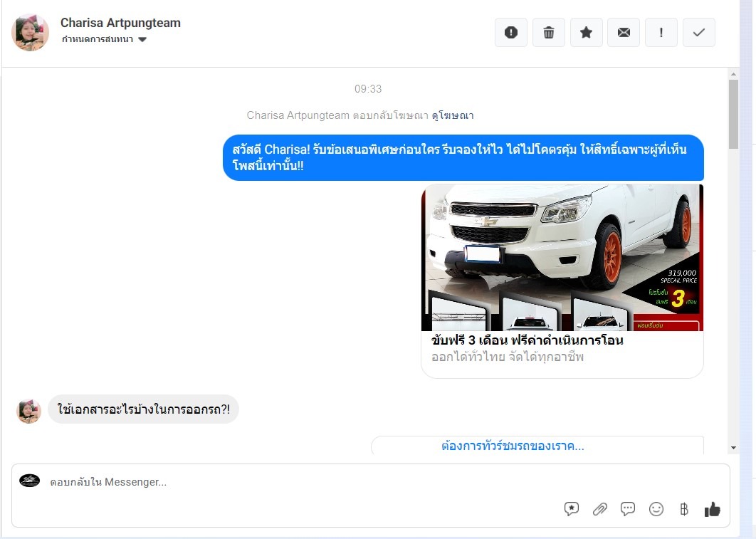This screenshot has height=539, width=756.
Task: Click the scrollbar down arrow
Action: click(x=733, y=448)
